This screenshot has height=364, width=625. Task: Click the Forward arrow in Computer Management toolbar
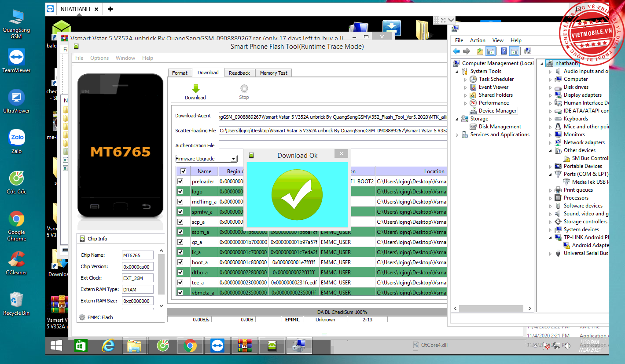point(467,51)
